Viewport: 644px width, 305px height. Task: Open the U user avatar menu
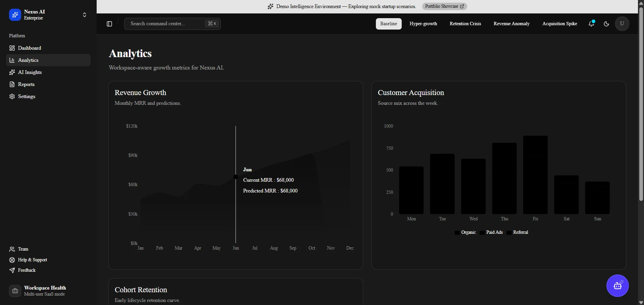622,24
